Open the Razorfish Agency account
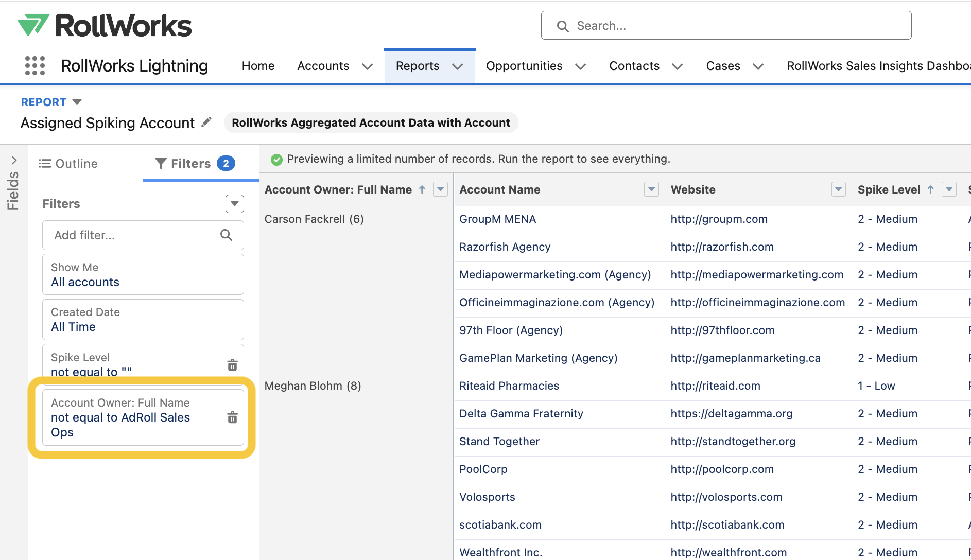Screen dimensions: 971x560 click(505, 247)
